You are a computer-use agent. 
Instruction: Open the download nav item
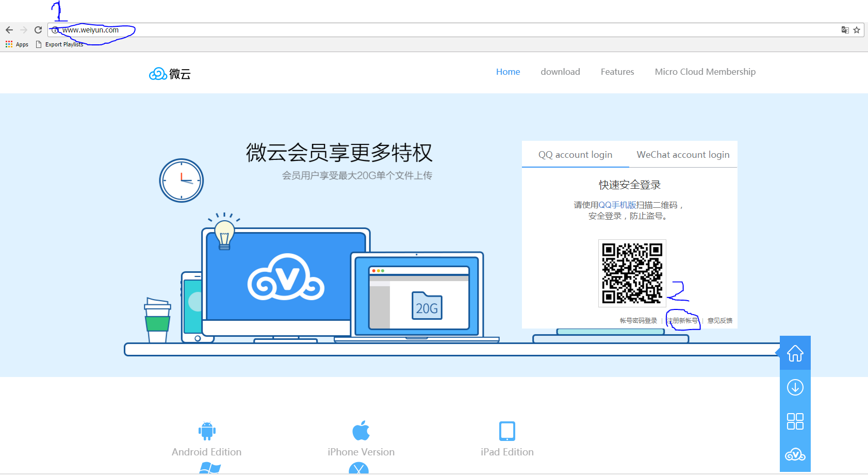tap(560, 72)
